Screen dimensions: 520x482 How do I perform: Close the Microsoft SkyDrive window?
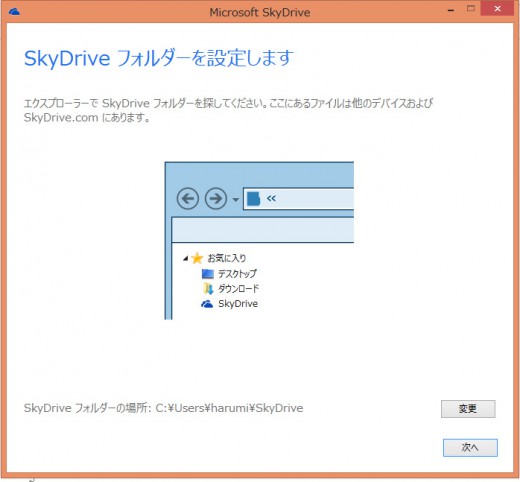click(x=497, y=9)
